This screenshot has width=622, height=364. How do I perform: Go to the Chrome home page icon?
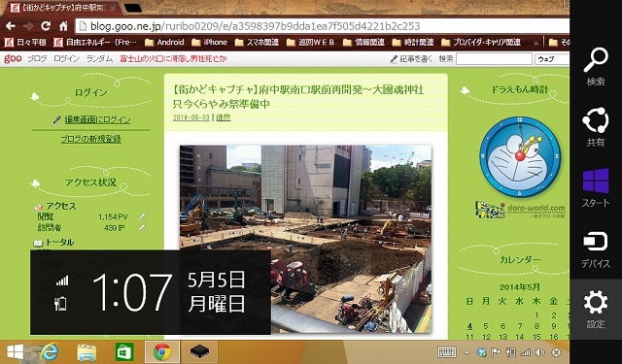(x=63, y=26)
